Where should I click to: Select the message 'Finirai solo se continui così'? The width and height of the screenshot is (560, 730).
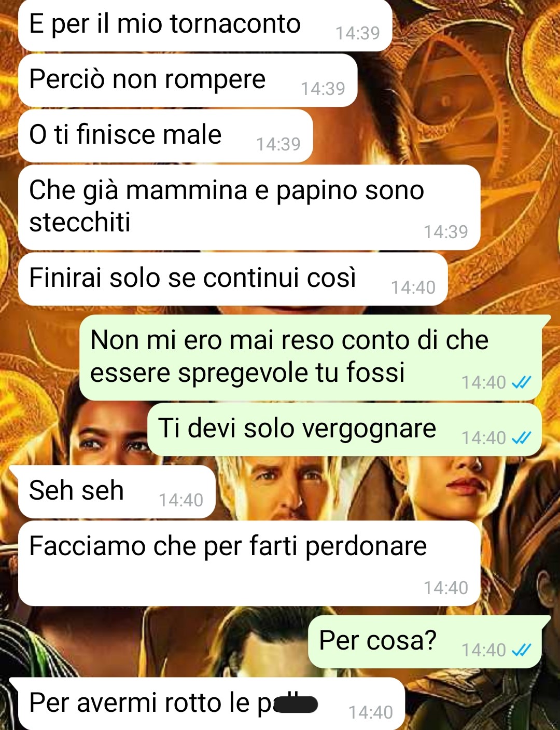[233, 279]
